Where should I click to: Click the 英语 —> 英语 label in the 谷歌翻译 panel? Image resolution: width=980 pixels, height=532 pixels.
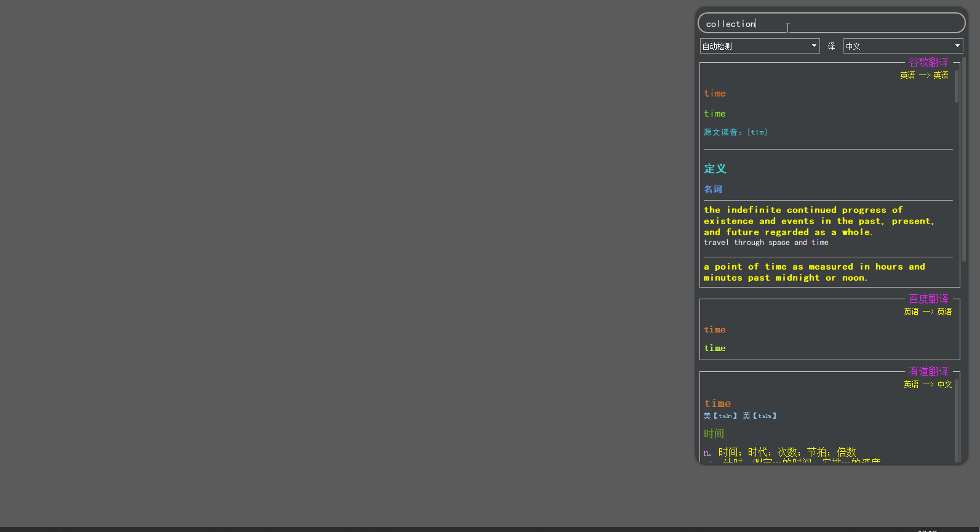point(924,75)
